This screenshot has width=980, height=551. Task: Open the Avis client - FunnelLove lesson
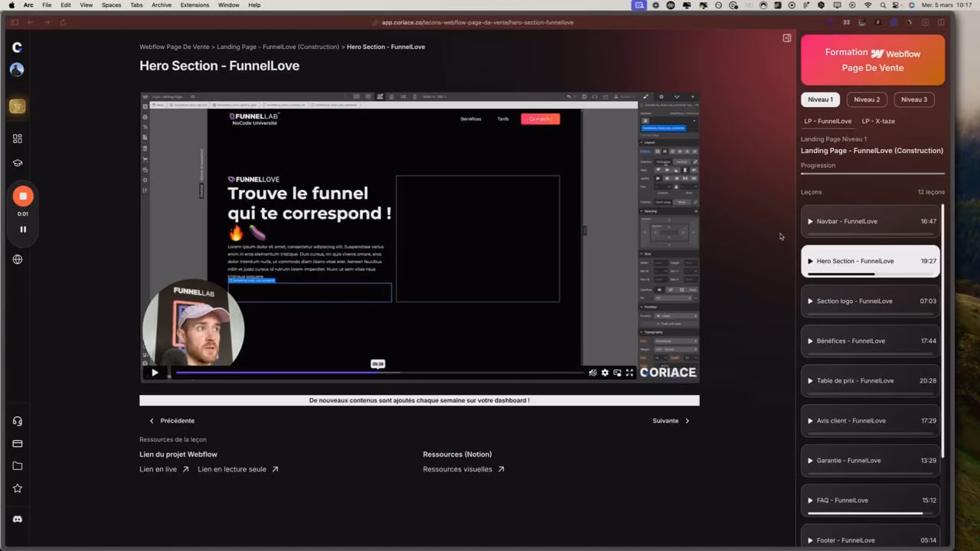click(x=871, y=420)
